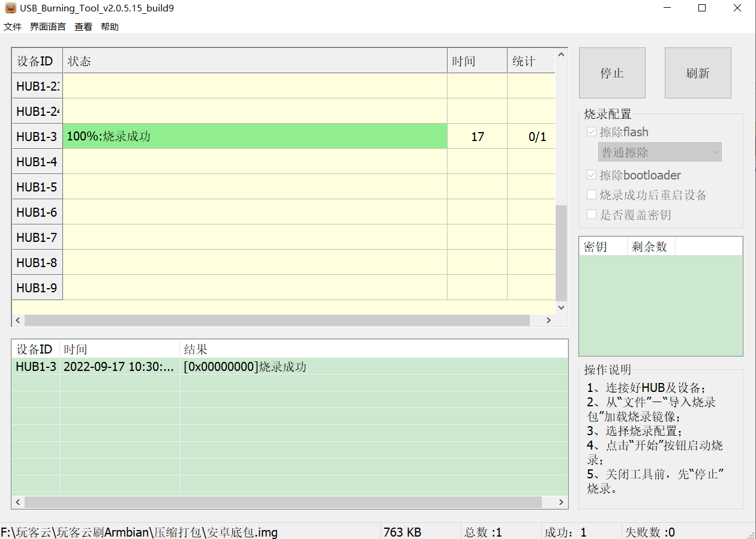Image resolution: width=756 pixels, height=539 pixels.
Task: Click the 结果 column header in log
Action: tap(374, 349)
